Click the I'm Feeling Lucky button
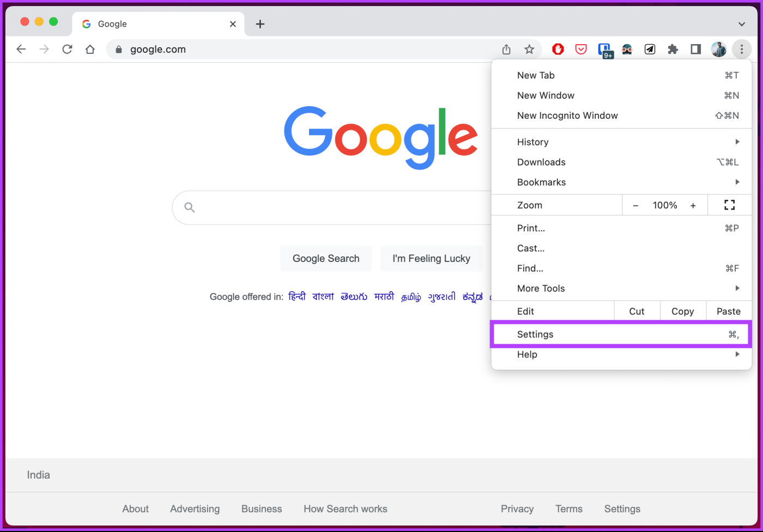The width and height of the screenshot is (763, 532). pyautogui.click(x=431, y=258)
